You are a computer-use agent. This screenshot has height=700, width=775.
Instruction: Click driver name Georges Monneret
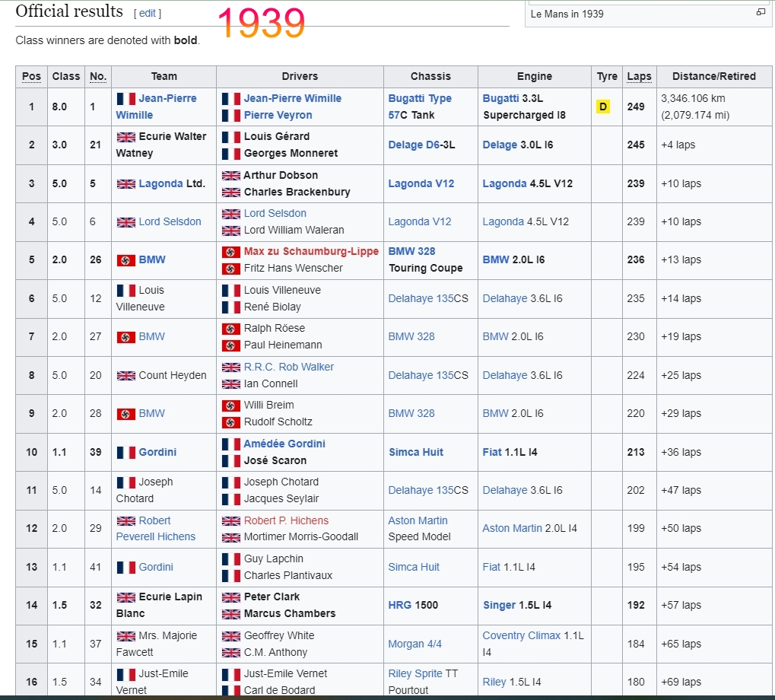pyautogui.click(x=291, y=153)
